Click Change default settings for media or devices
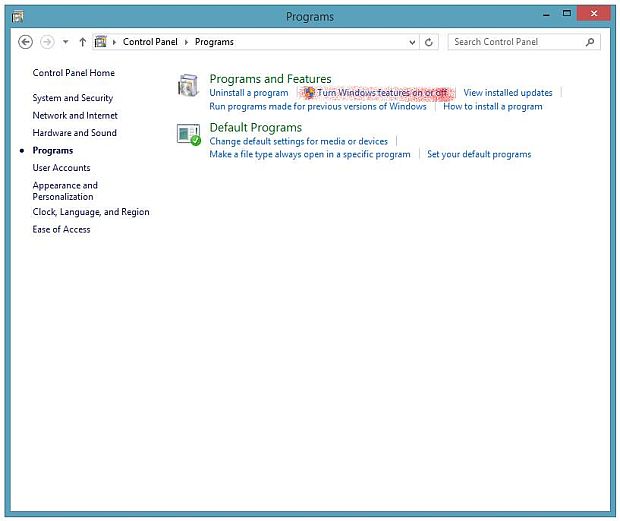Viewport: 620px width, 521px height. click(299, 141)
